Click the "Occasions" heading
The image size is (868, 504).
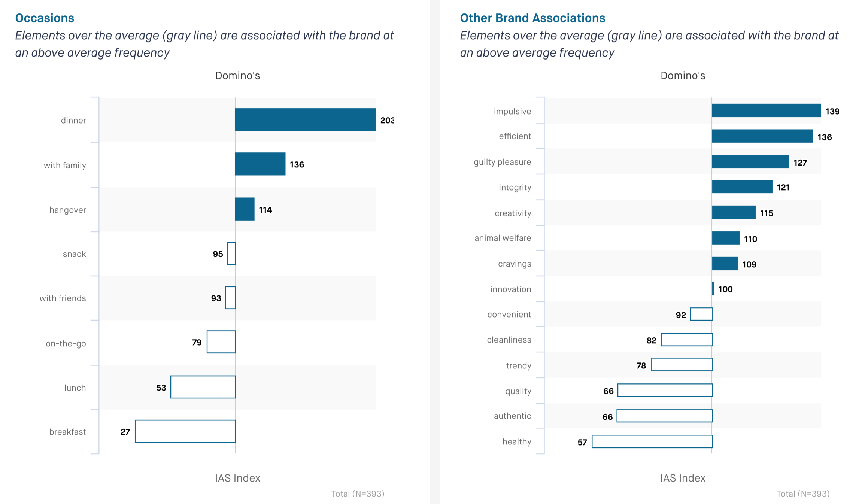(x=45, y=18)
